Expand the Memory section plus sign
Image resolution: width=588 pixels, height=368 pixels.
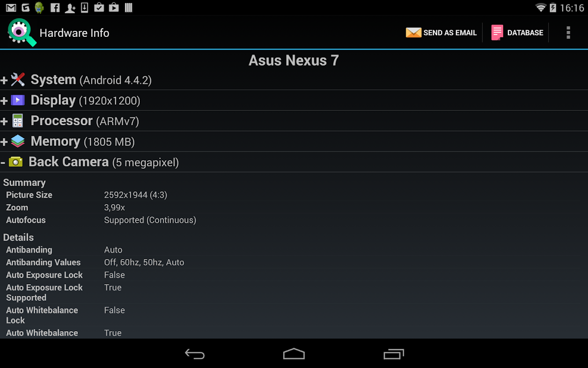click(x=4, y=142)
